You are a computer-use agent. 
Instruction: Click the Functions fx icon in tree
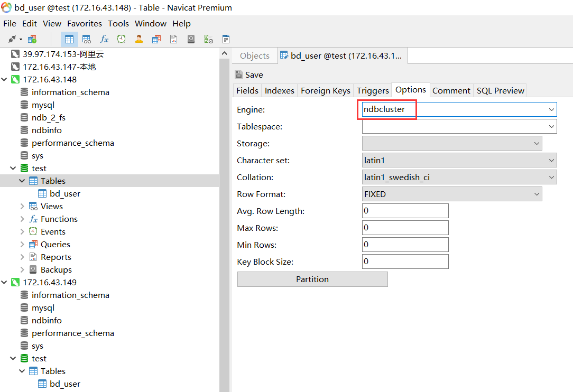[33, 219]
